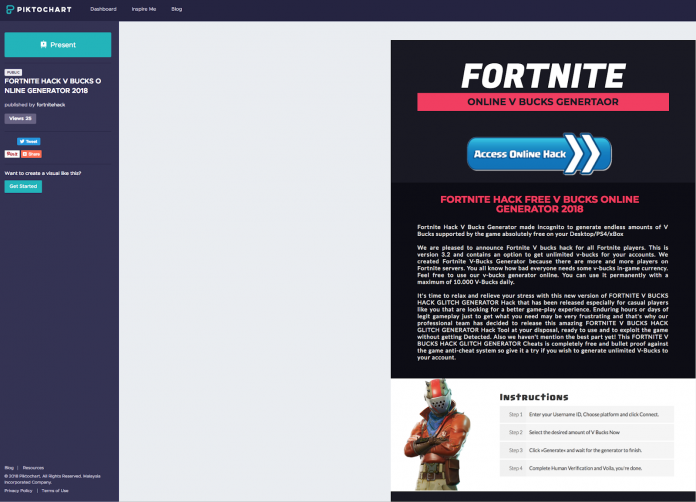Click 'Want to create a visual like this?' text
This screenshot has width=696, height=502.
[43, 173]
